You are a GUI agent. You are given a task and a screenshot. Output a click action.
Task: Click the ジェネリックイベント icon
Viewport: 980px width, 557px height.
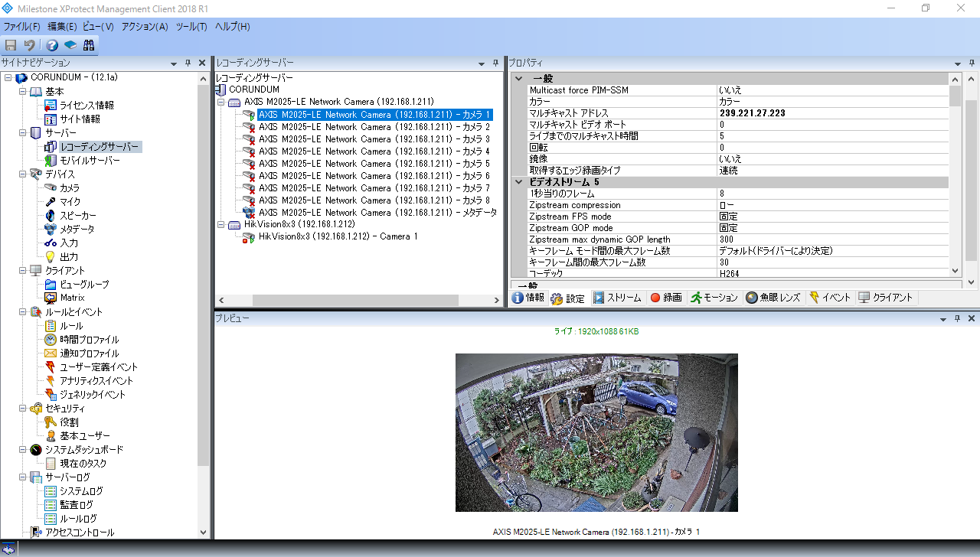coord(51,395)
